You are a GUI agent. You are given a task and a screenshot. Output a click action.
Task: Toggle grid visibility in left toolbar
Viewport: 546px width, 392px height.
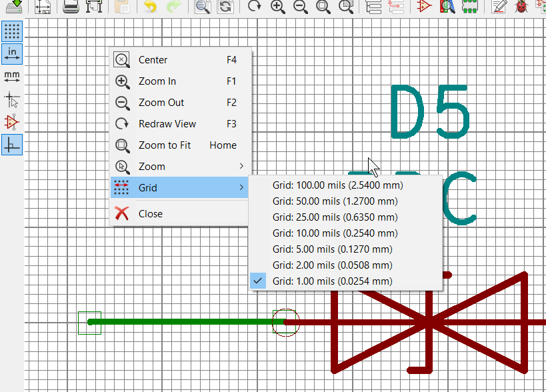pyautogui.click(x=12, y=31)
